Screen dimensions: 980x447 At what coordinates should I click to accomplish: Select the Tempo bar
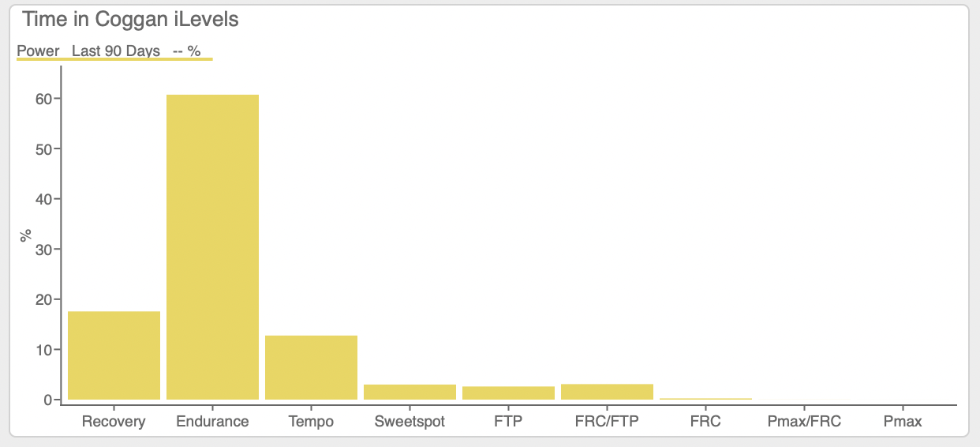(311, 367)
